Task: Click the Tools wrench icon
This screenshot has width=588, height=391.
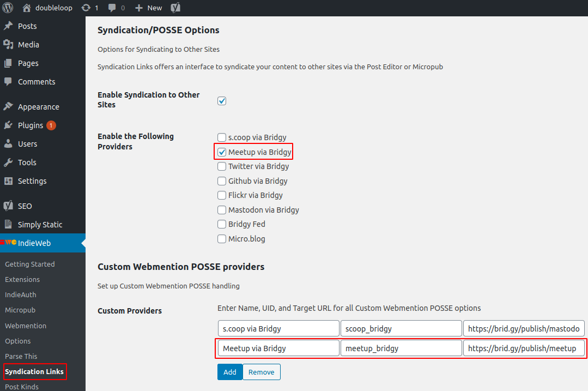Action: click(x=8, y=163)
